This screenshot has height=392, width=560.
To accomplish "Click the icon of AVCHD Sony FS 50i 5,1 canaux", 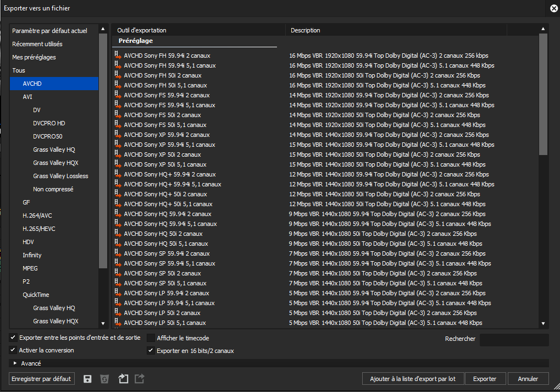I will click(x=118, y=124).
